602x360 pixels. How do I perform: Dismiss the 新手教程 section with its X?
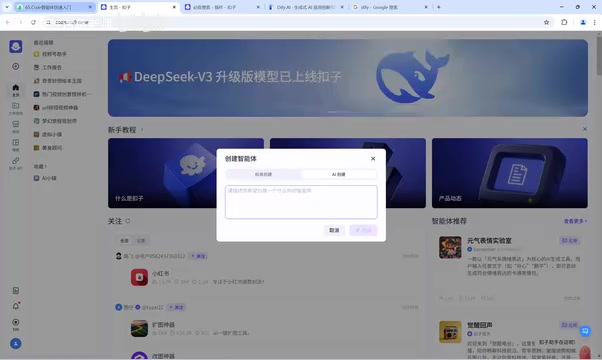(x=585, y=129)
